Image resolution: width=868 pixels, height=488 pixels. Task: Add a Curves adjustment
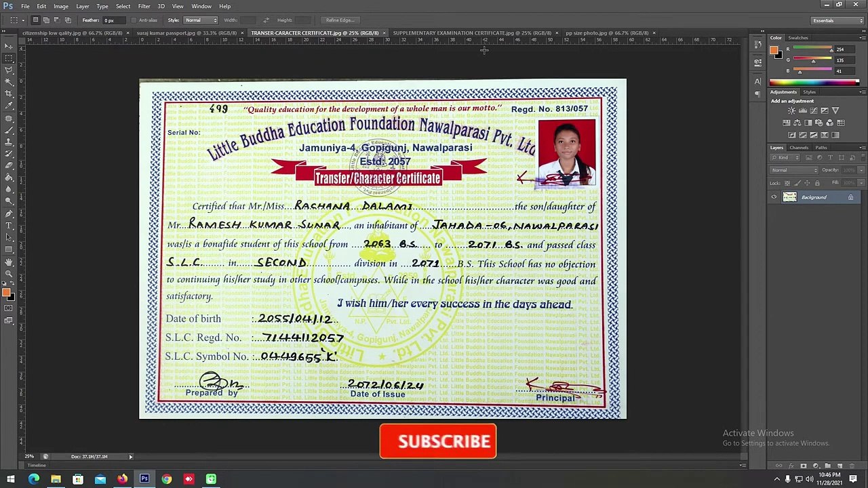pyautogui.click(x=814, y=110)
